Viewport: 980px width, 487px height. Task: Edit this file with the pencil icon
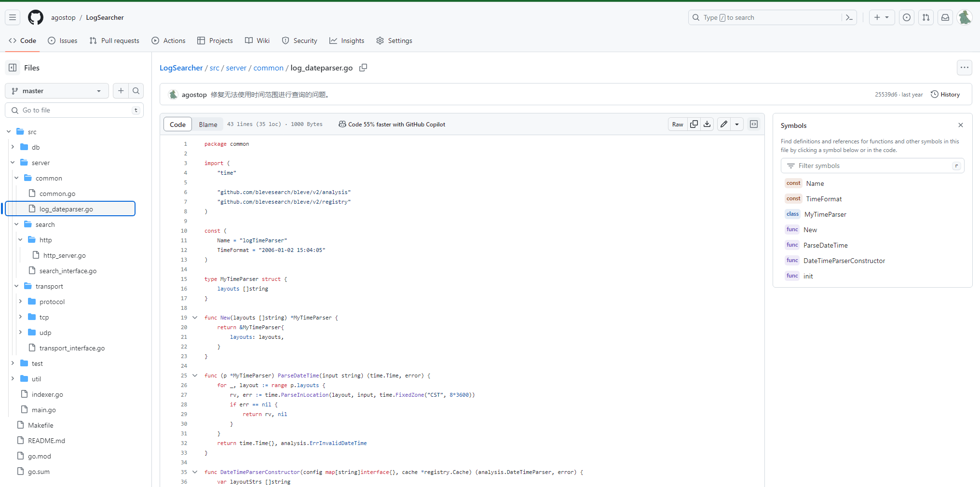pyautogui.click(x=724, y=124)
